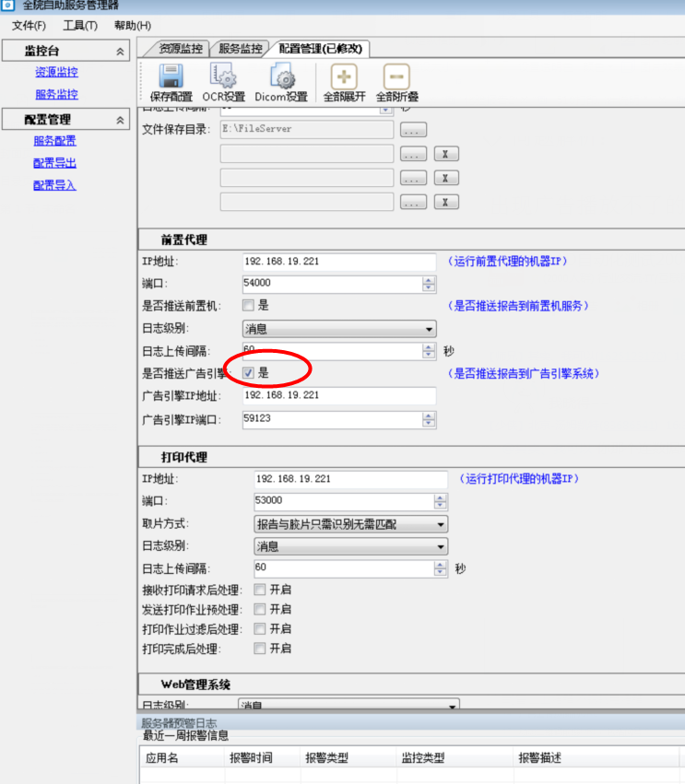Screen dimensions: 685x784
Task: Open the 工具(T) menu
Action: (80, 25)
